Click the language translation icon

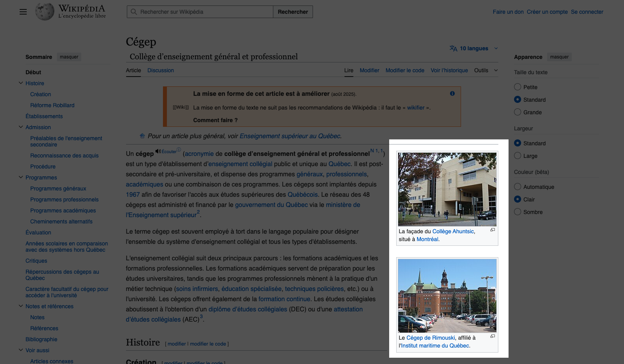453,48
